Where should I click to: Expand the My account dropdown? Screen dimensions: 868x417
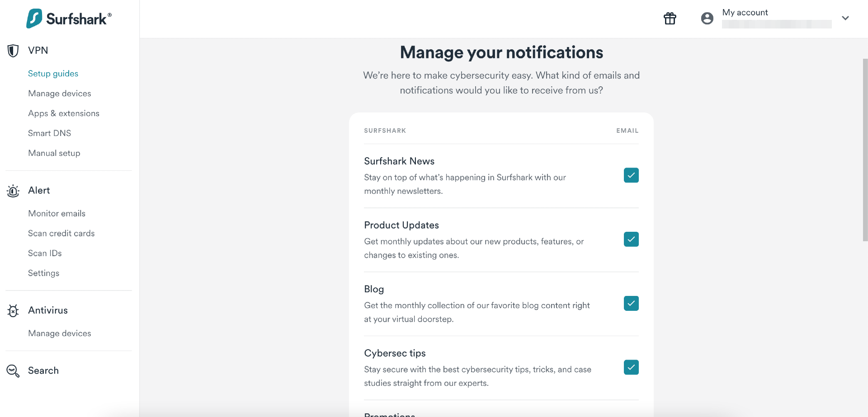pos(845,18)
